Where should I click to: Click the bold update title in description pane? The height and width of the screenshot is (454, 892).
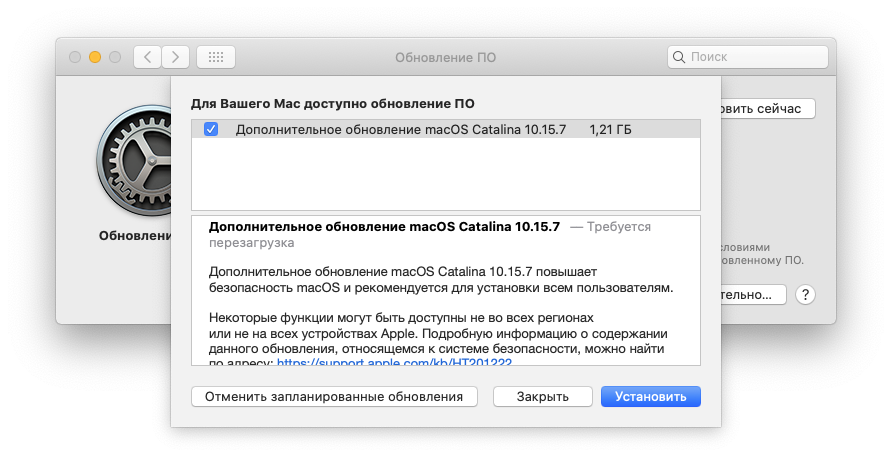pos(384,226)
